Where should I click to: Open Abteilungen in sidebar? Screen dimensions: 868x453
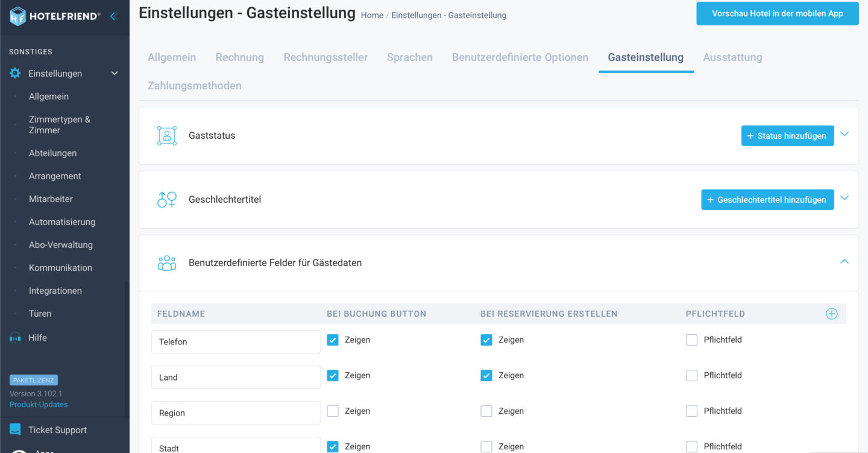53,153
